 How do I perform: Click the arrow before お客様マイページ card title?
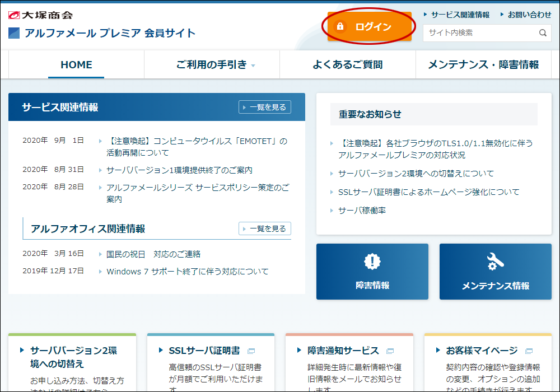coord(438,350)
